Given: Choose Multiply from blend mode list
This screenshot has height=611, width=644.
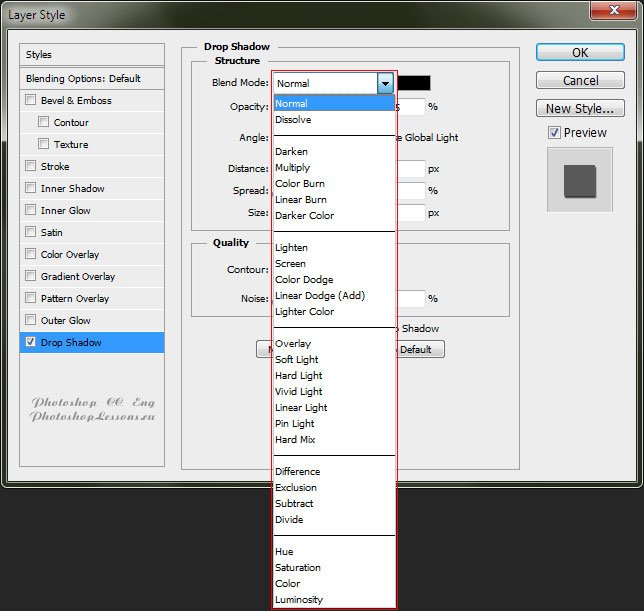Looking at the screenshot, I should 293,168.
